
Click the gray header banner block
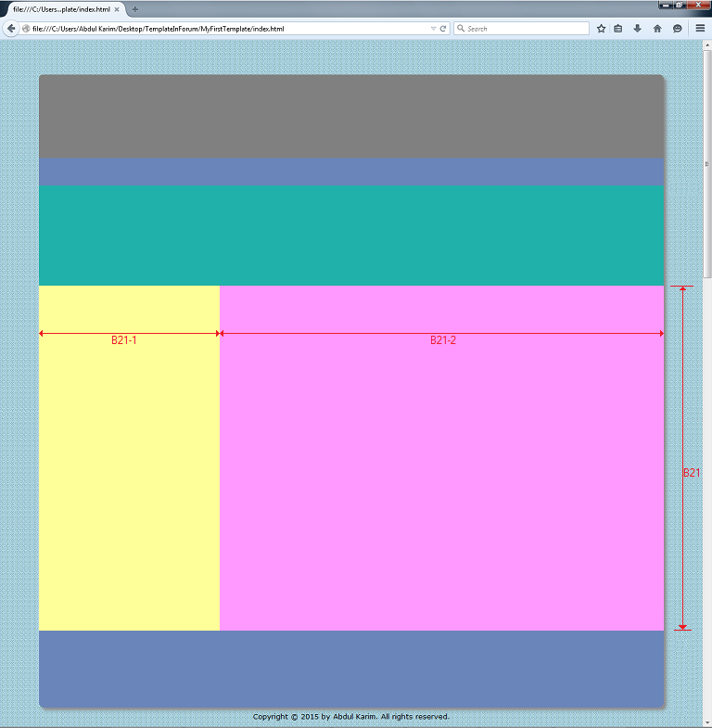click(x=351, y=117)
